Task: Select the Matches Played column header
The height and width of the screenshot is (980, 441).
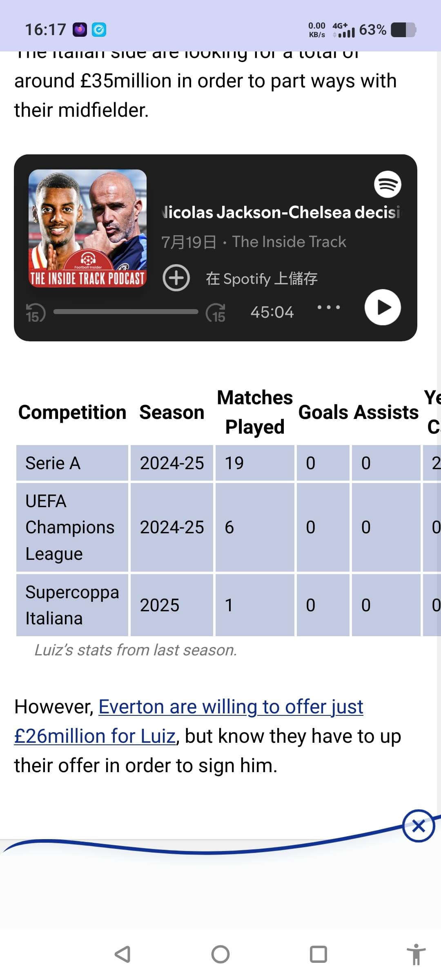Action: click(x=255, y=412)
